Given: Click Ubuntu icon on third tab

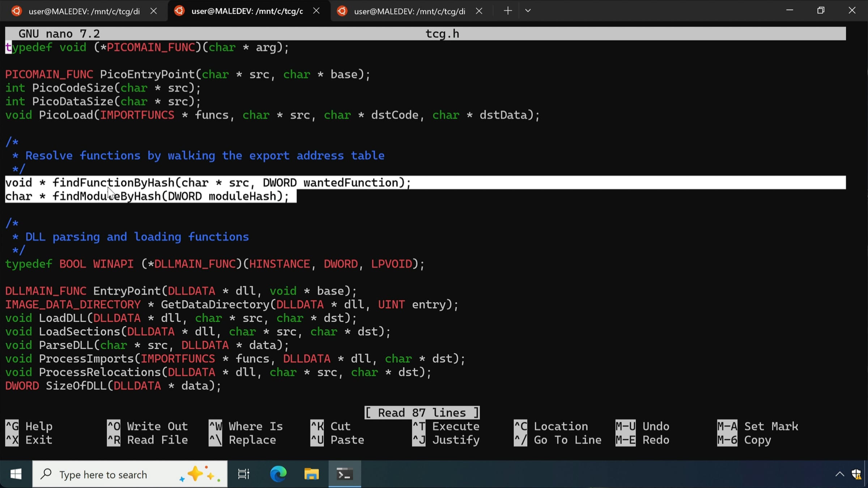Looking at the screenshot, I should click(342, 11).
